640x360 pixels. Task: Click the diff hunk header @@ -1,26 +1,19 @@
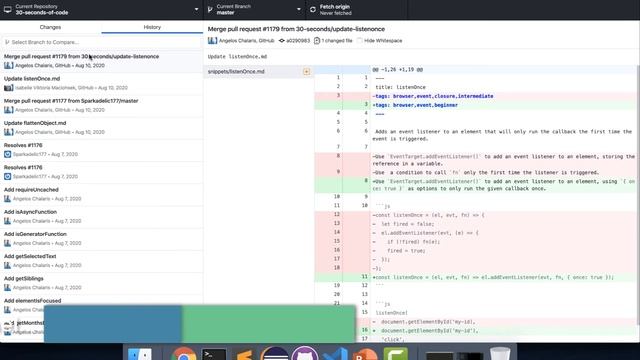pyautogui.click(x=397, y=70)
